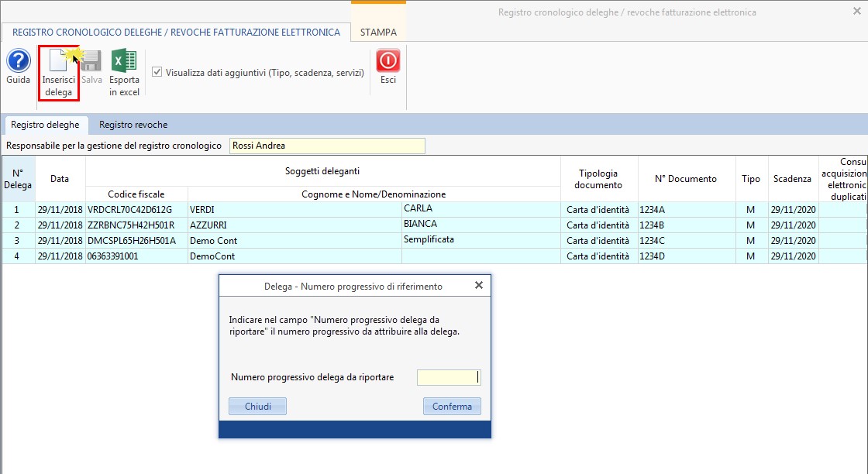Screen dimensions: 868x474
Task: Click the 29/11/2018 date in the Demo Cont row
Action: (60, 241)
